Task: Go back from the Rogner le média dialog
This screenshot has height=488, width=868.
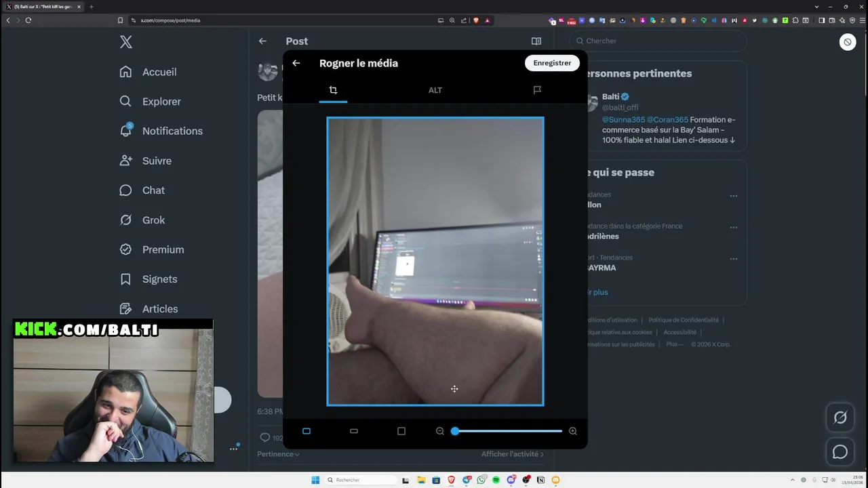Action: [x=296, y=63]
